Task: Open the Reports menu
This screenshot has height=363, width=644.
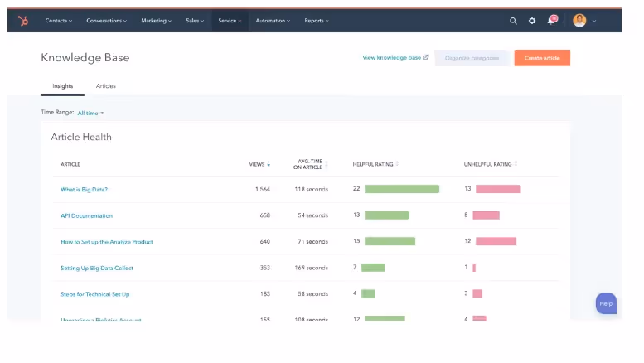Action: coord(317,21)
